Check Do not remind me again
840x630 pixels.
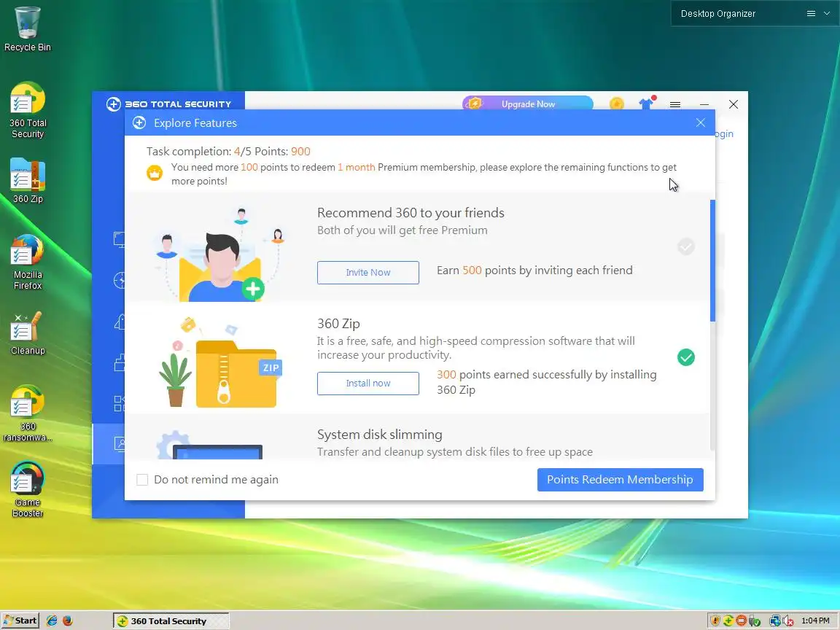142,480
